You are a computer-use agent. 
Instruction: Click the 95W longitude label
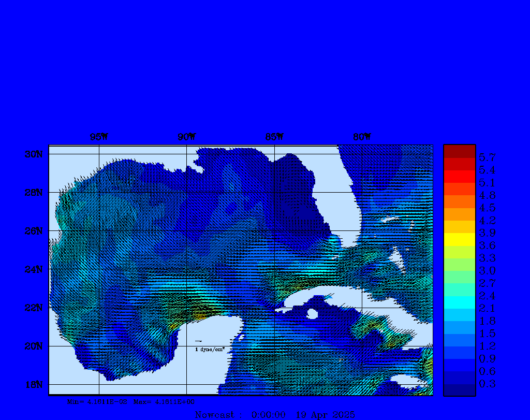[x=99, y=137]
